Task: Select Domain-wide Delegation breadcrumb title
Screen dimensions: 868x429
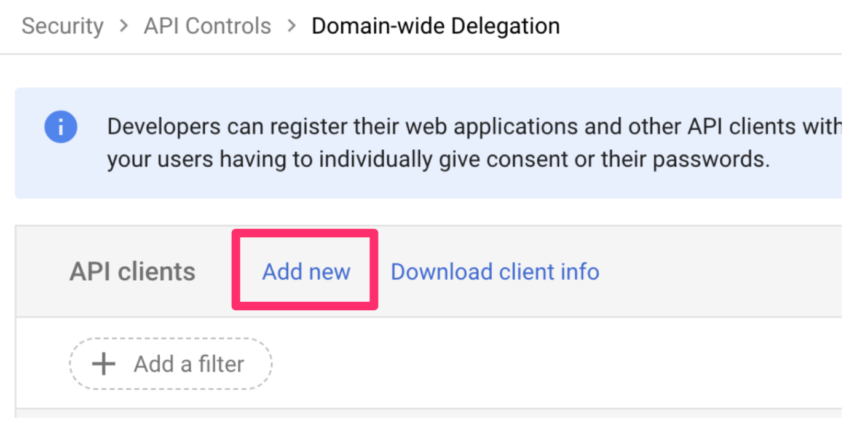Action: (x=435, y=26)
